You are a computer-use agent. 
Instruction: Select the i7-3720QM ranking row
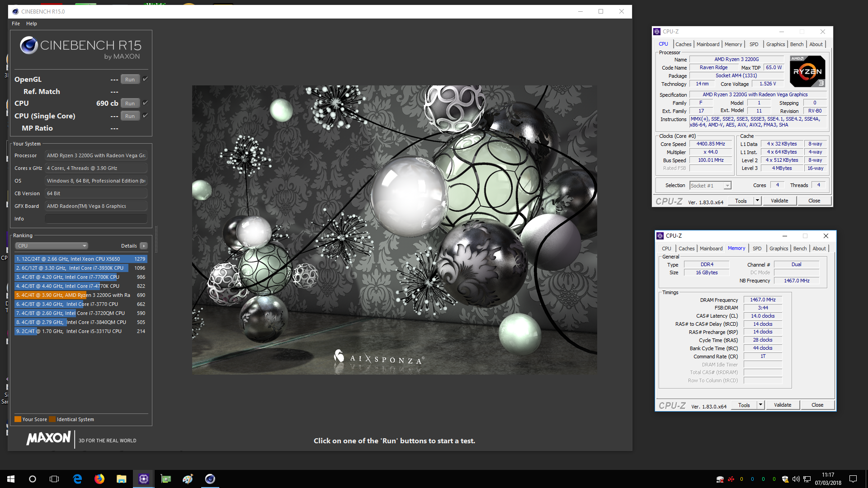point(81,313)
